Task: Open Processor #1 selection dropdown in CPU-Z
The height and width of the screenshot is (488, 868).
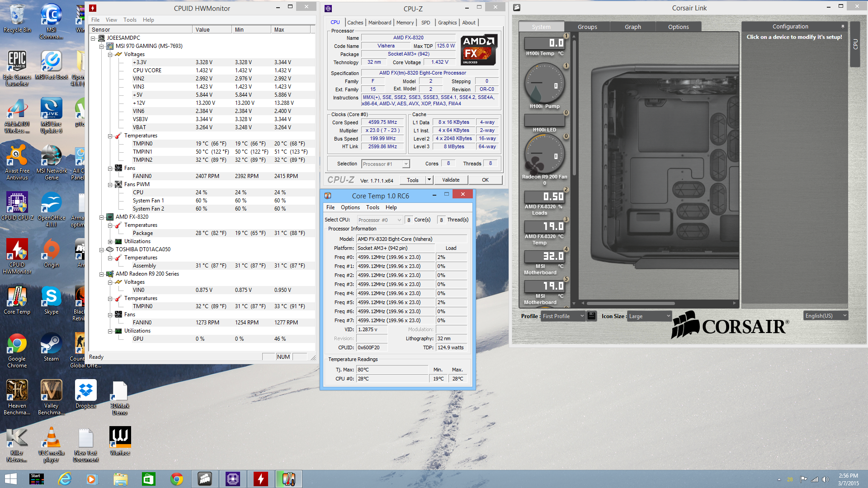Action: 385,164
